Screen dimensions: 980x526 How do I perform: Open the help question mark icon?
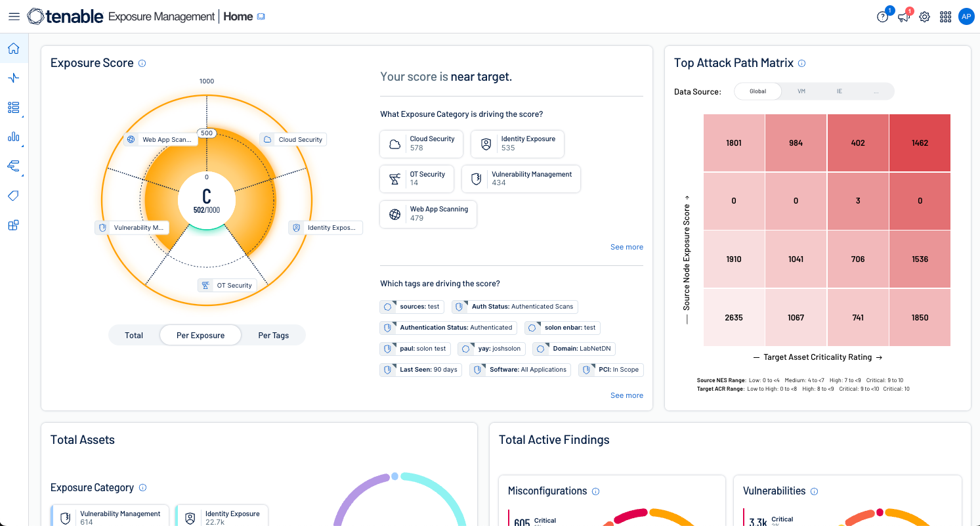(x=883, y=17)
